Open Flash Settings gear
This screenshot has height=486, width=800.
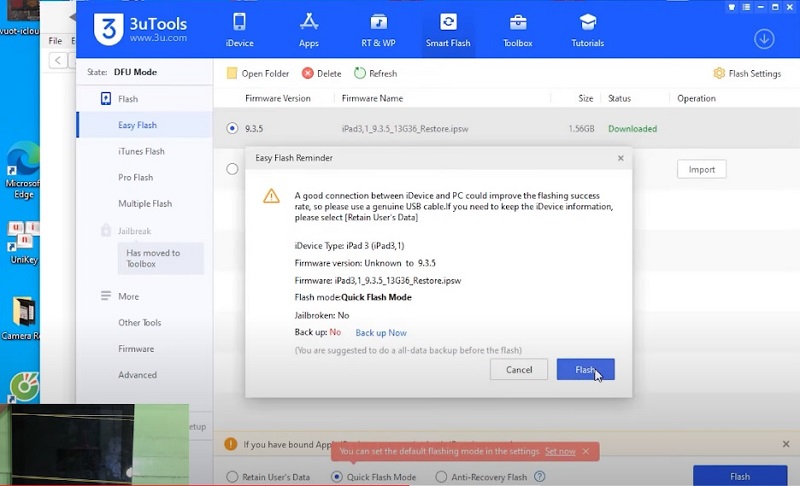pos(747,73)
